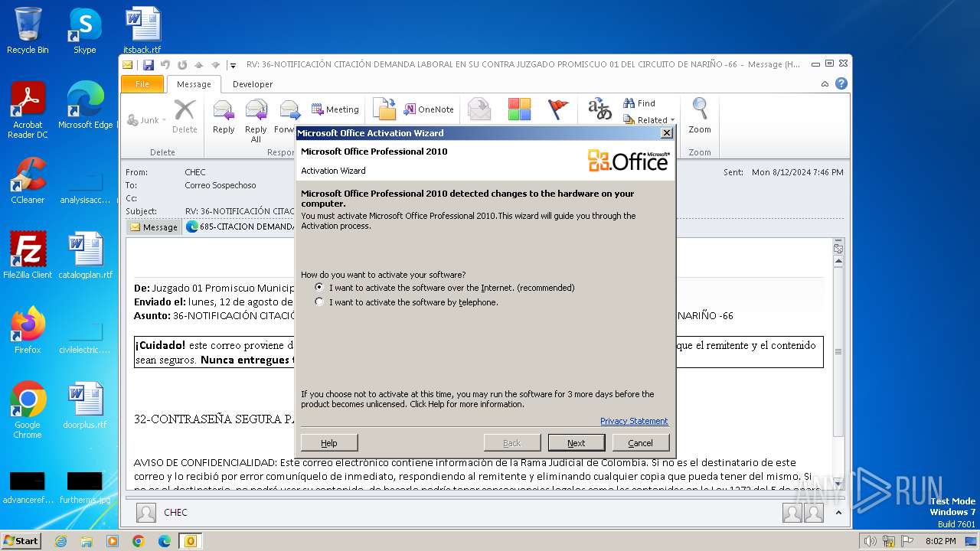
Task: Send message to OneNote
Action: [429, 109]
